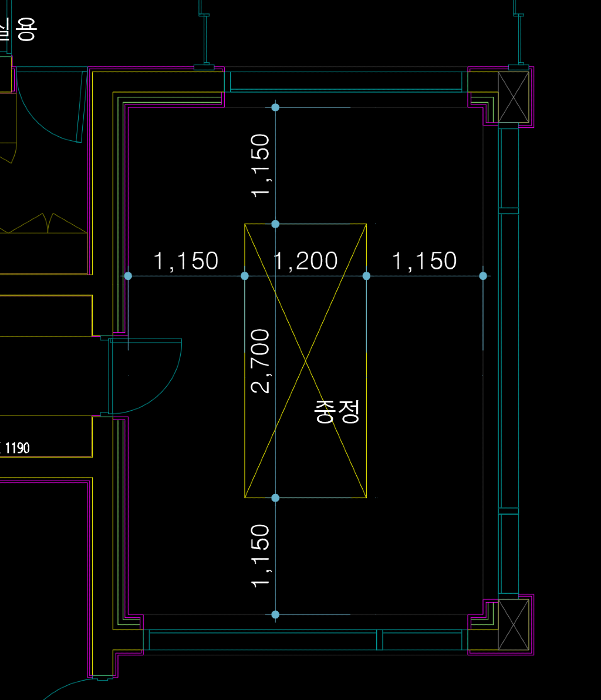This screenshot has height=700, width=601.
Task: Click the 1,200 horizontal dimension text
Action: click(306, 261)
